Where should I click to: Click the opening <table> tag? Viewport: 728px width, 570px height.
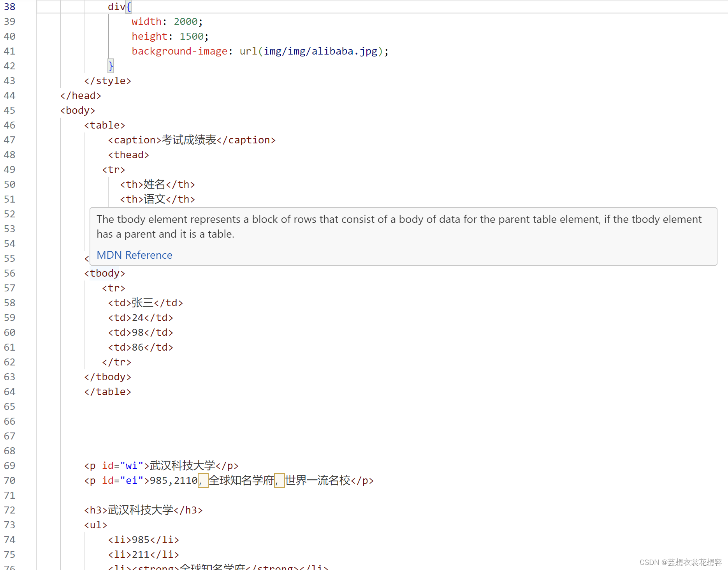click(x=105, y=125)
